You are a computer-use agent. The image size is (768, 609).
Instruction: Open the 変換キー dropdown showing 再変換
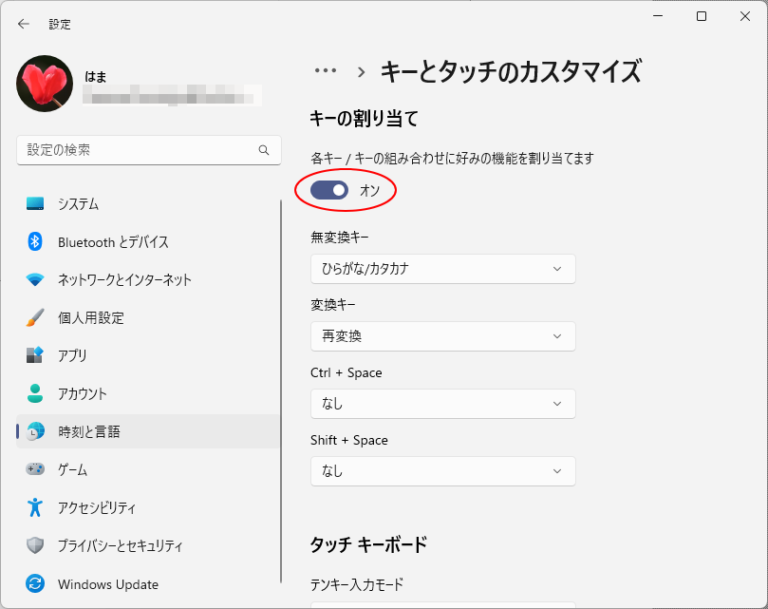443,337
